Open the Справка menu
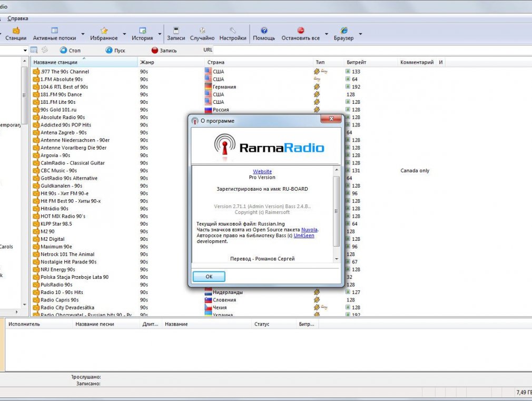This screenshot has width=532, height=401. click(17, 18)
